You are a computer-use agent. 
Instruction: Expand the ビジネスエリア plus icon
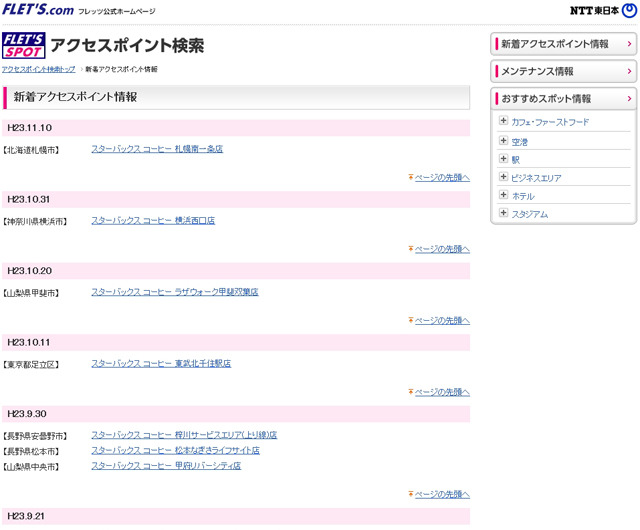[503, 176]
